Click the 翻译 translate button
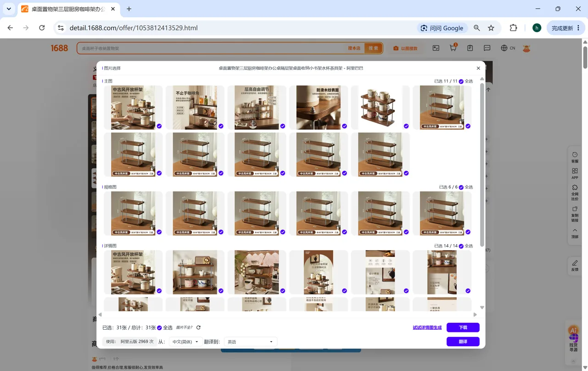Image resolution: width=588 pixels, height=371 pixels. point(463,342)
